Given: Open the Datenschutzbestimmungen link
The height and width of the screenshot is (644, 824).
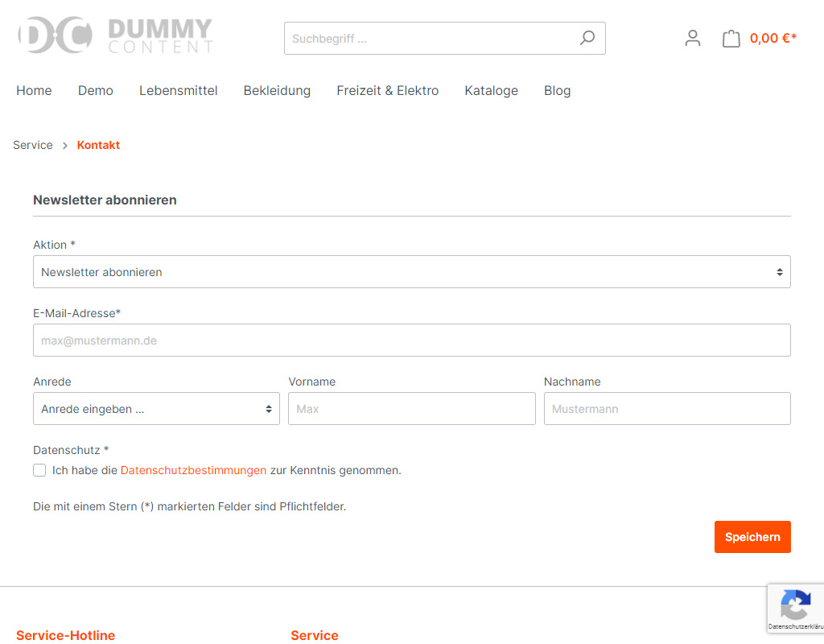Looking at the screenshot, I should click(193, 470).
